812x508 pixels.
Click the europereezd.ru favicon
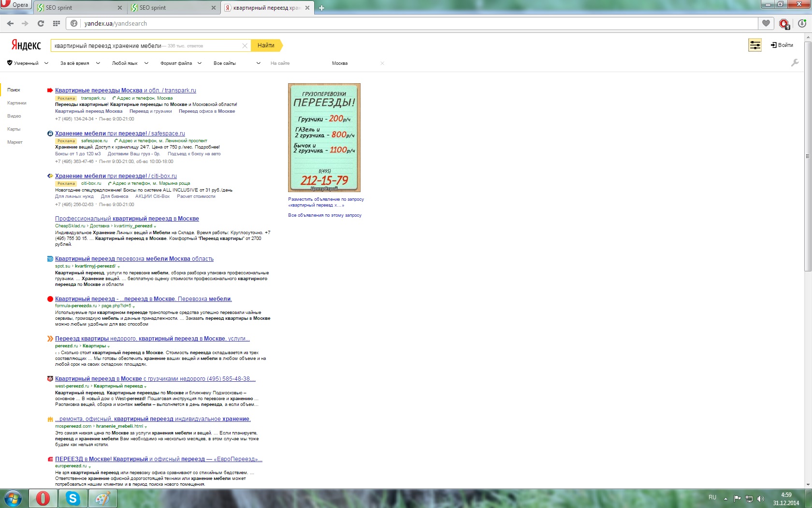click(50, 459)
